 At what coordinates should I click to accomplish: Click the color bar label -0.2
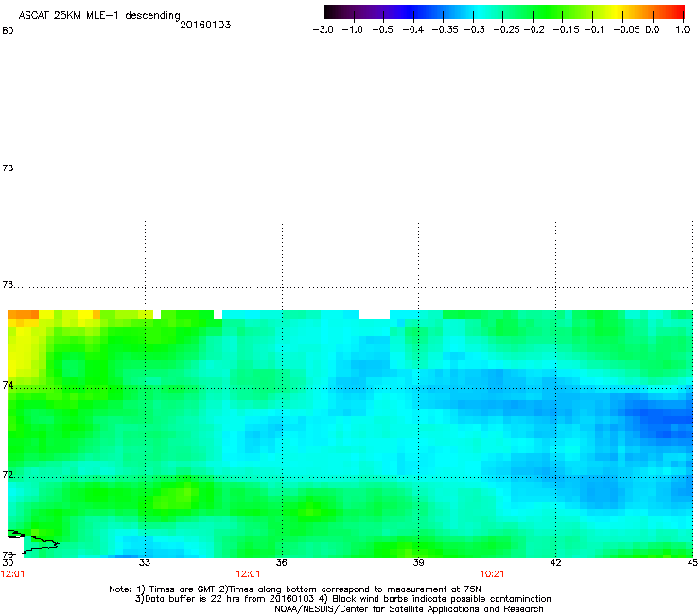534,30
